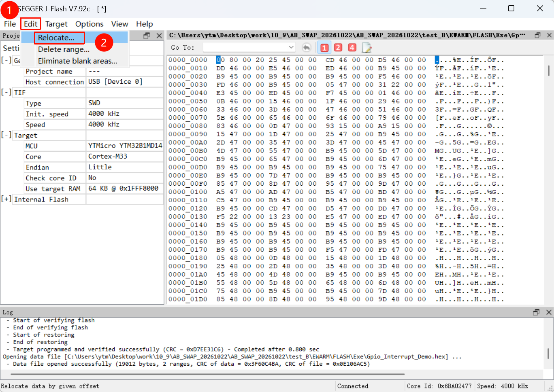
Task: Select the MCU value 'YTMicro YTM32B1MD14'
Action: (x=125, y=146)
